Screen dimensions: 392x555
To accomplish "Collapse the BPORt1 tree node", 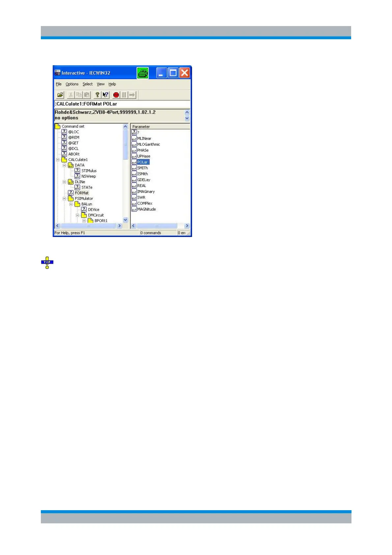I will (x=84, y=221).
